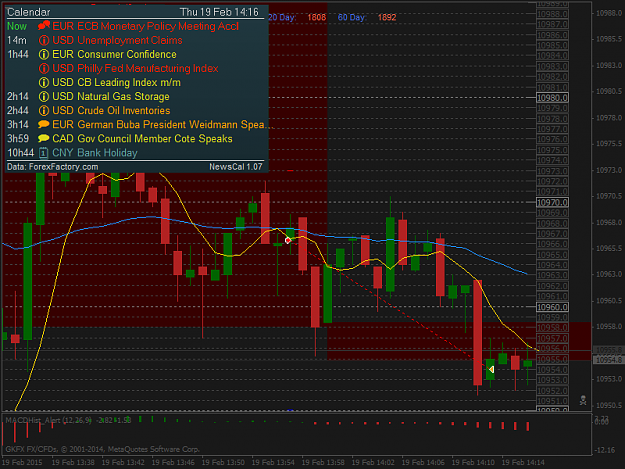Click the info icon for USD Natural Gas Storage
This screenshot has width=625, height=469.
(44, 96)
